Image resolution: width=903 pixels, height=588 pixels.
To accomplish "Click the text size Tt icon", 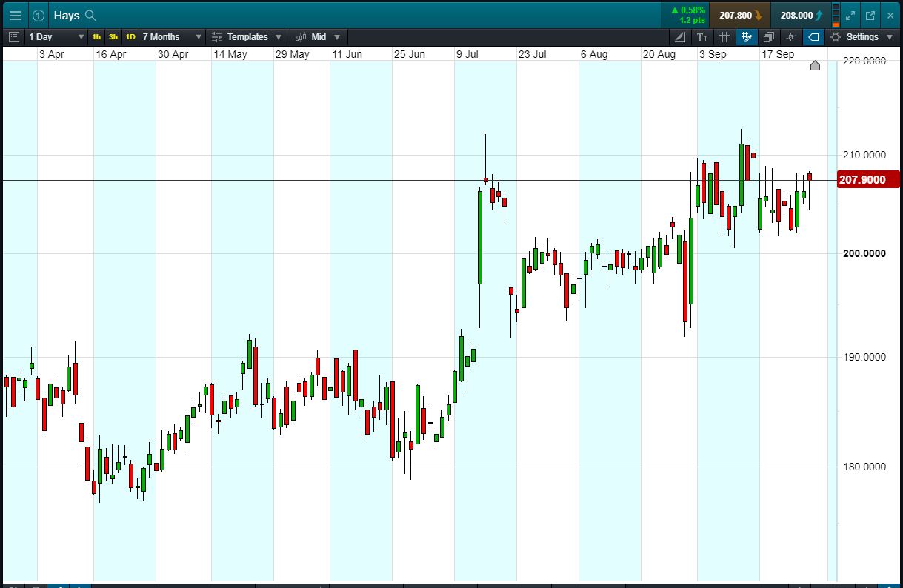I will [x=702, y=37].
